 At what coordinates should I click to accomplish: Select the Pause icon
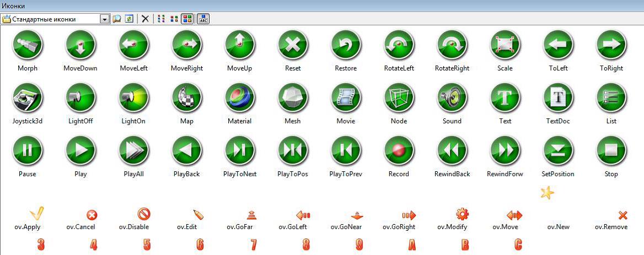coord(28,151)
